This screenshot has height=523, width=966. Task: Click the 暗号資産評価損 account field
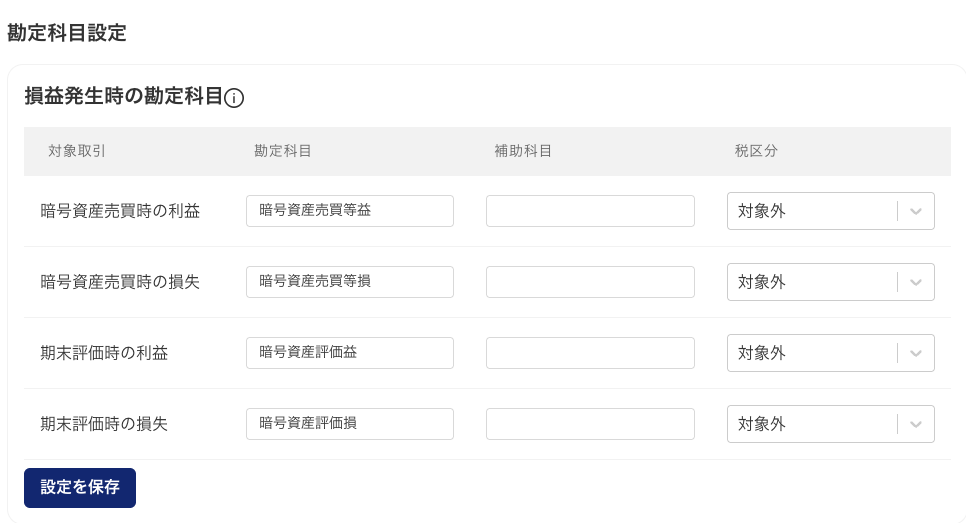point(349,424)
